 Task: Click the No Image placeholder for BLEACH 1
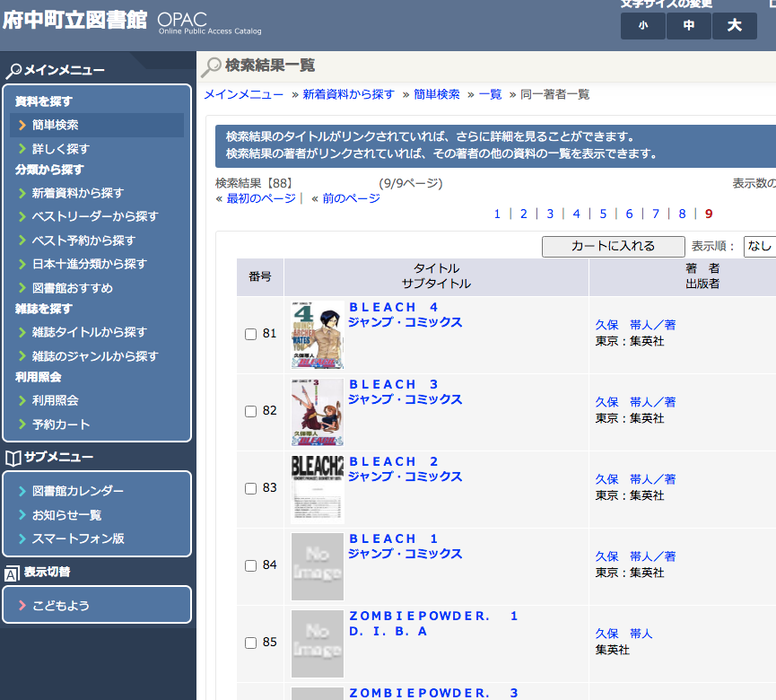[x=317, y=566]
